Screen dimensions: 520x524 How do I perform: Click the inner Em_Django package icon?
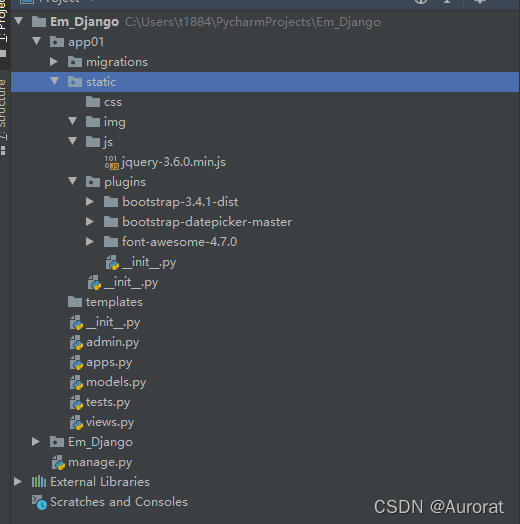57,442
